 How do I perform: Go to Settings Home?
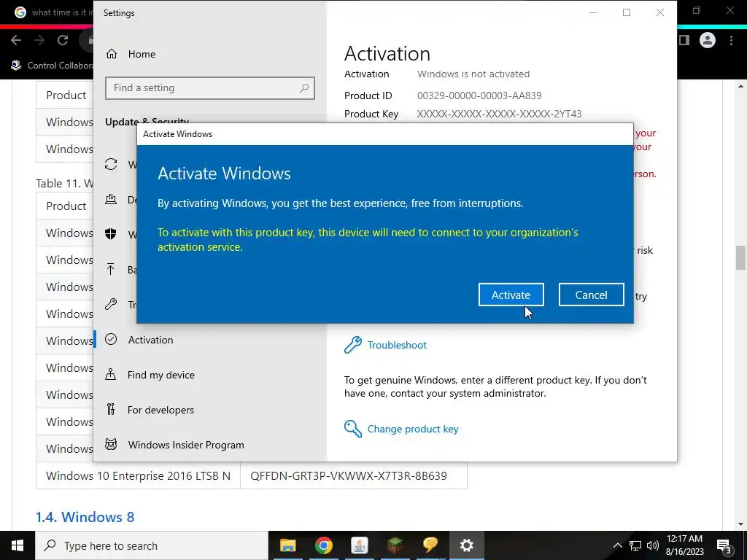click(x=142, y=54)
